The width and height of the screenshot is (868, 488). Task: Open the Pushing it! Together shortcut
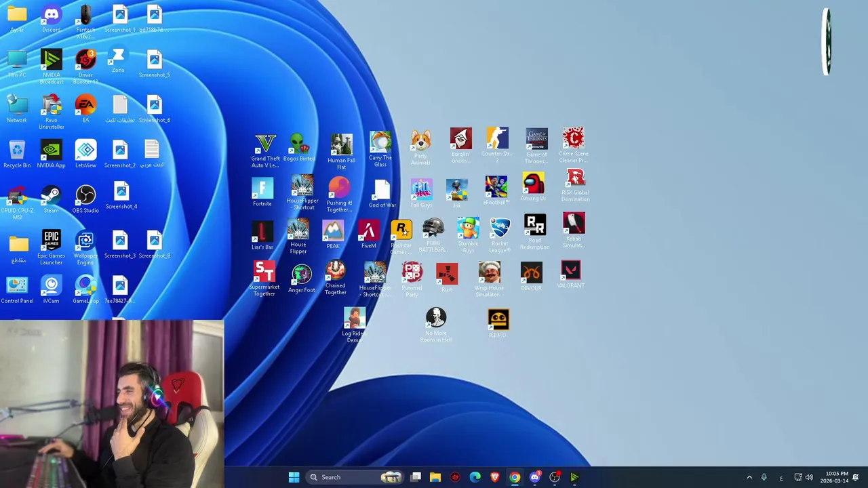(x=339, y=195)
